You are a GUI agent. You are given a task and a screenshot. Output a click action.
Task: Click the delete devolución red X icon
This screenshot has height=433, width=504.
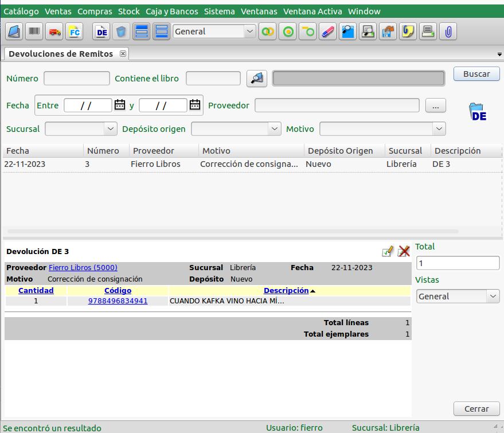404,251
